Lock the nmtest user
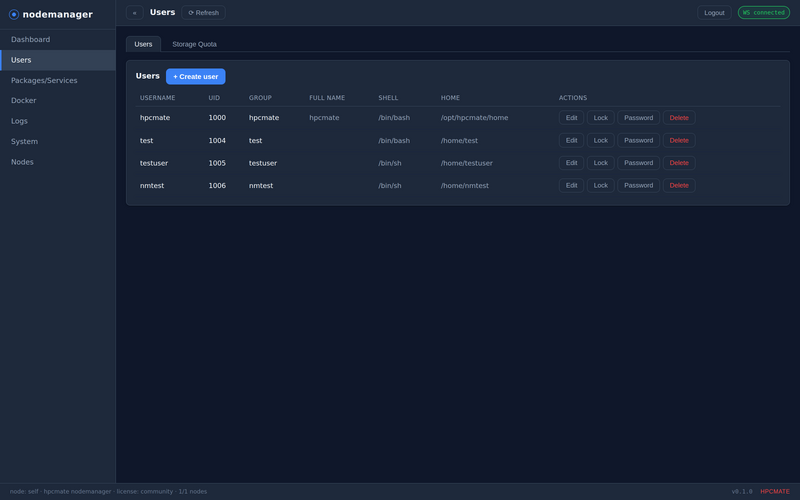This screenshot has width=800, height=500. pyautogui.click(x=601, y=185)
